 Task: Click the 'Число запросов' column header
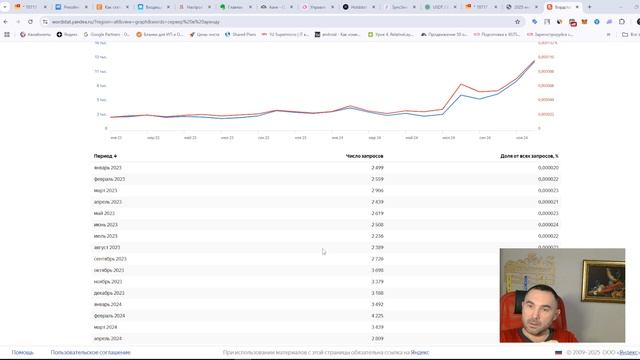pos(364,156)
